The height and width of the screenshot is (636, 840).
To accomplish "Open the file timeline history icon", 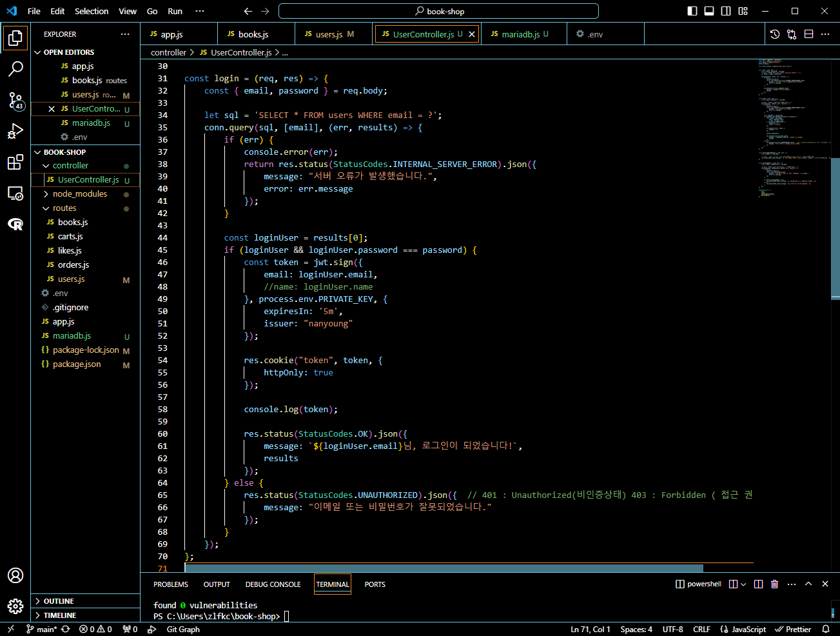I will (x=775, y=34).
